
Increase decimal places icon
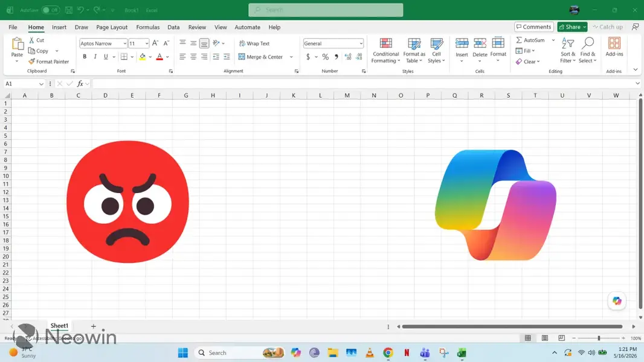(348, 57)
